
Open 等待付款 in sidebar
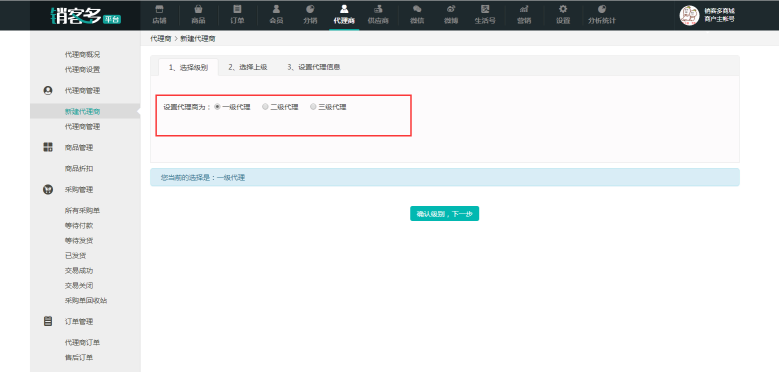[x=79, y=225]
